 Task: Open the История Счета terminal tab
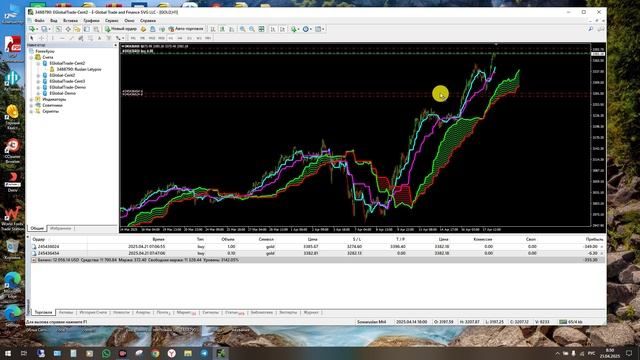pyautogui.click(x=93, y=312)
